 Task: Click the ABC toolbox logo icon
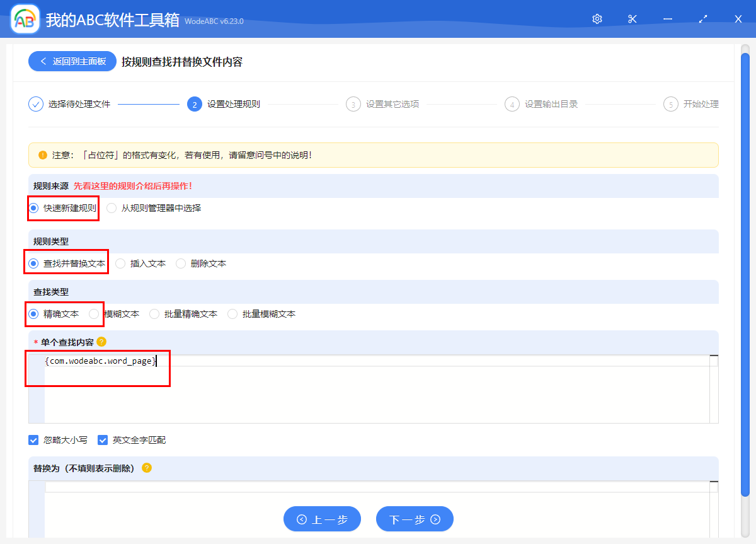click(24, 19)
